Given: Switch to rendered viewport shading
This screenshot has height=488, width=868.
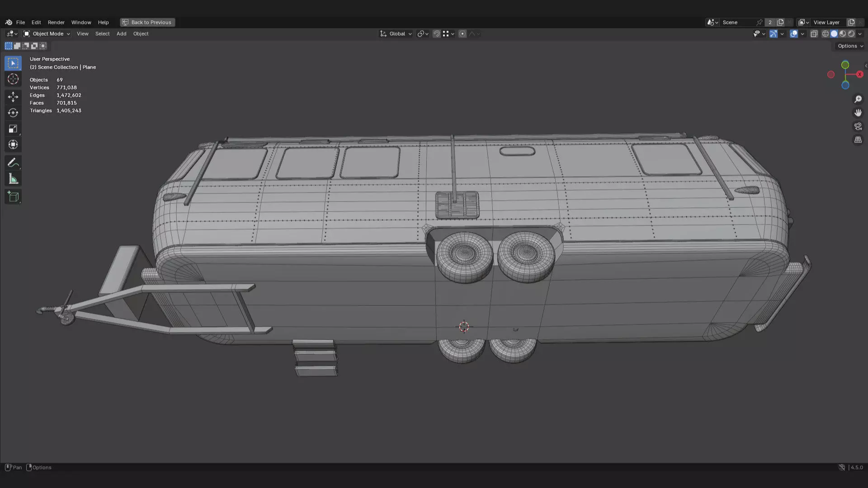Looking at the screenshot, I should [851, 34].
